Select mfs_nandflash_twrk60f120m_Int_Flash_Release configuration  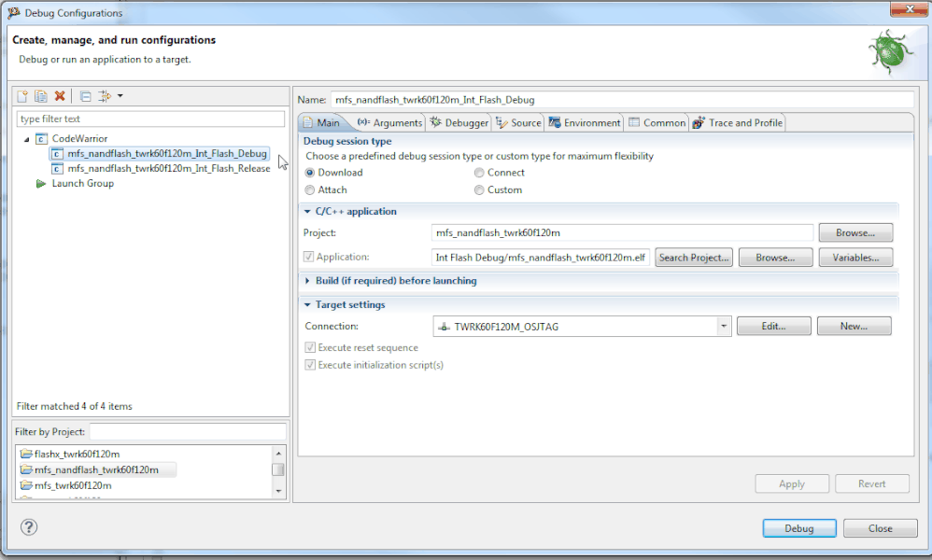pos(161,169)
